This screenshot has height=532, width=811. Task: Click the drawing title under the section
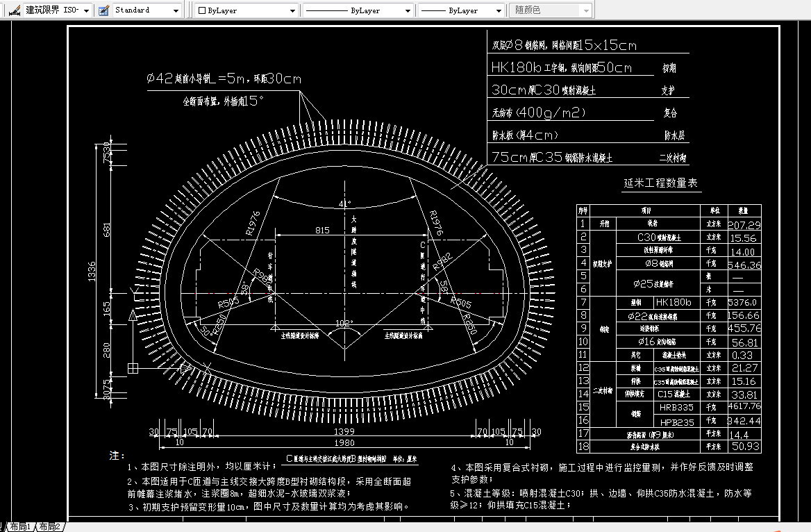pyautogui.click(x=351, y=459)
